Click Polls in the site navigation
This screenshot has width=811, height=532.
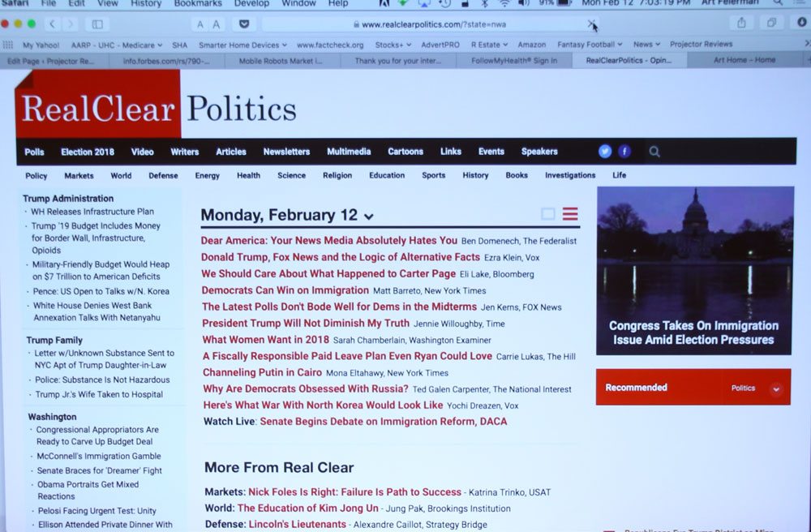pos(34,152)
